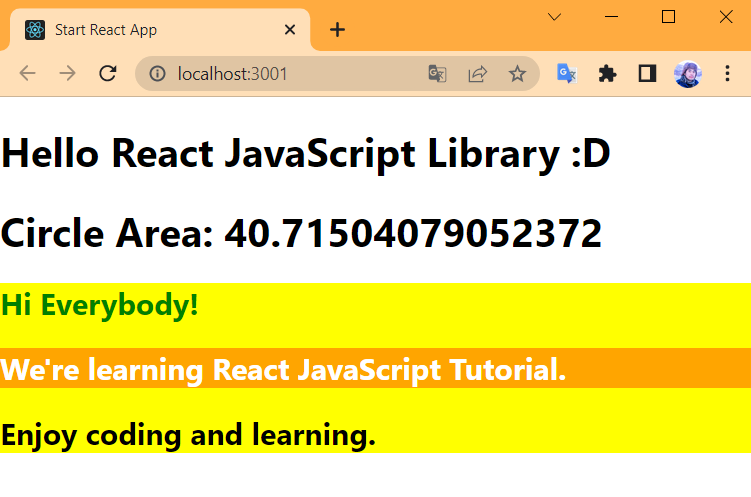
Task: Toggle the browser side panel
Action: (648, 74)
